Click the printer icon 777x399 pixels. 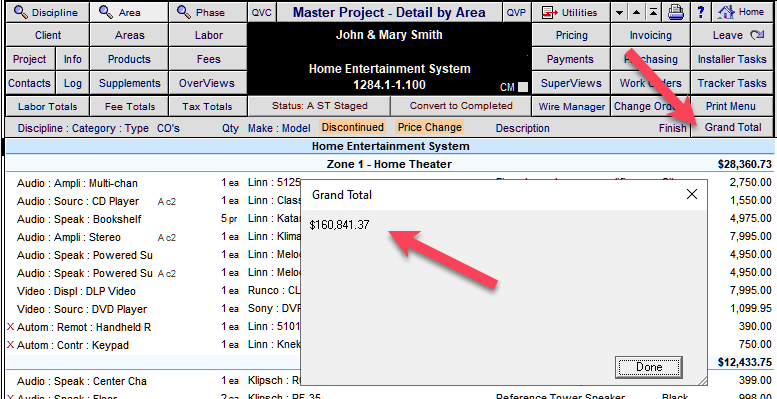[675, 12]
